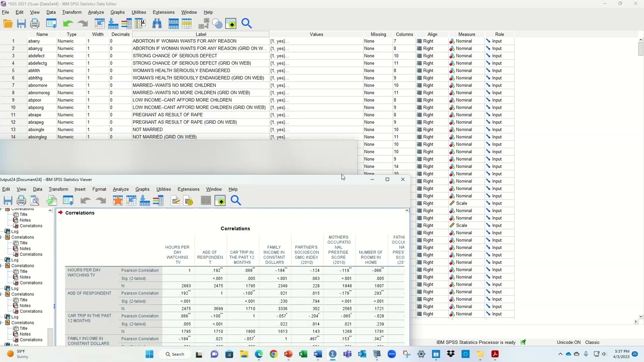644x362 pixels.
Task: Select Notes item under first Correlations in outline
Action: tap(25, 220)
